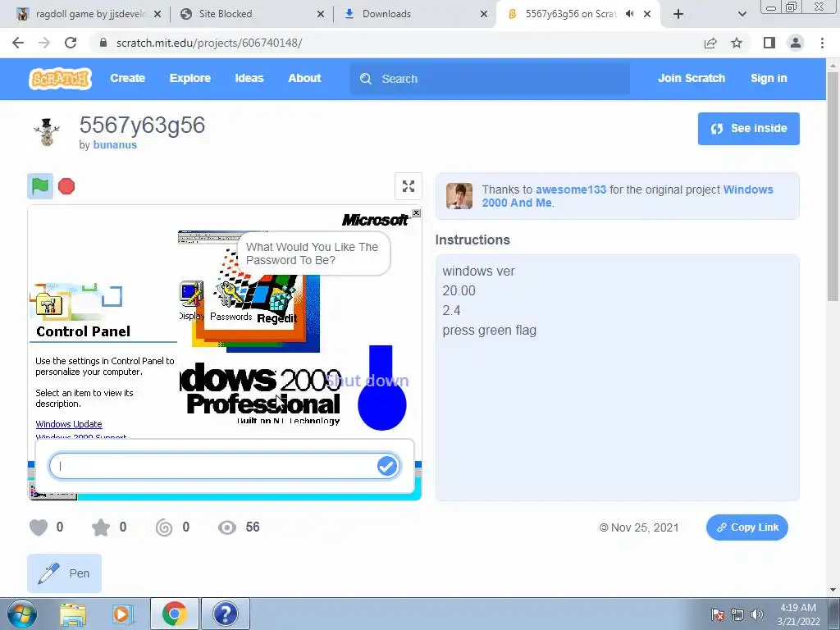
Task: Click the awesome133 avatar thumbnail
Action: coord(459,195)
